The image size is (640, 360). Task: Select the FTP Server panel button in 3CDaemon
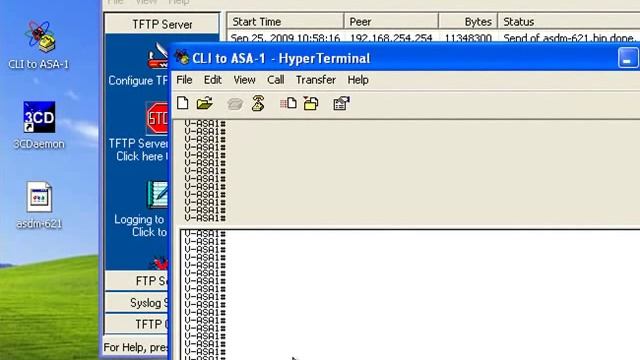coord(136,281)
